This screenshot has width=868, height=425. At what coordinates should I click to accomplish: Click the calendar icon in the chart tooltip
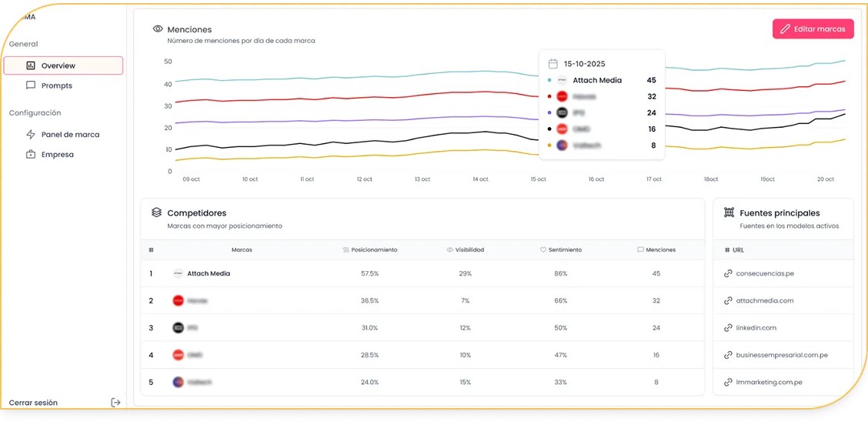tap(553, 64)
